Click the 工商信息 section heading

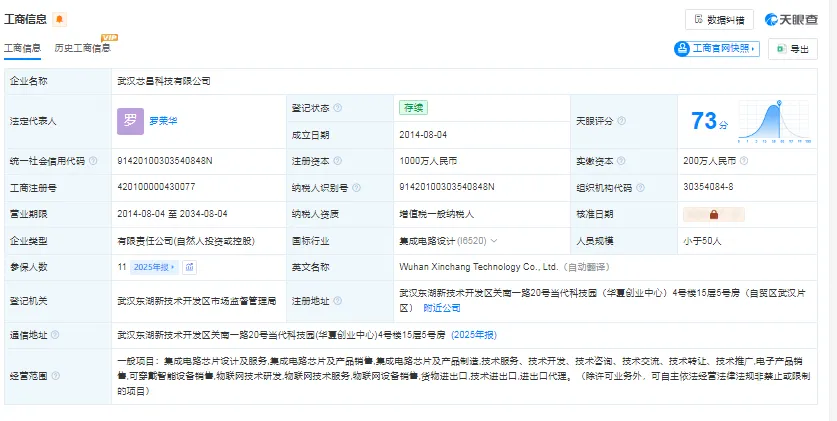pos(26,20)
